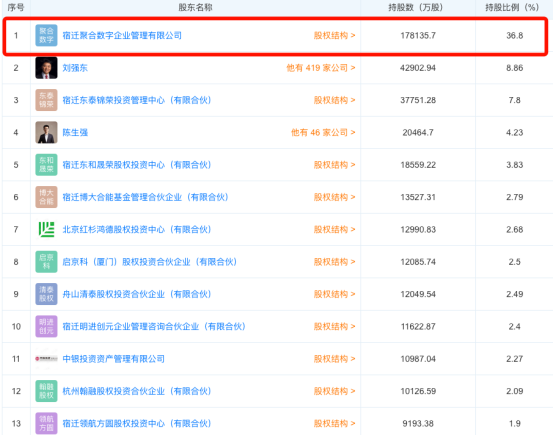553x436 pixels.
Task: Expand 他有 46 家公司 for 陈生强
Action: coord(323,132)
